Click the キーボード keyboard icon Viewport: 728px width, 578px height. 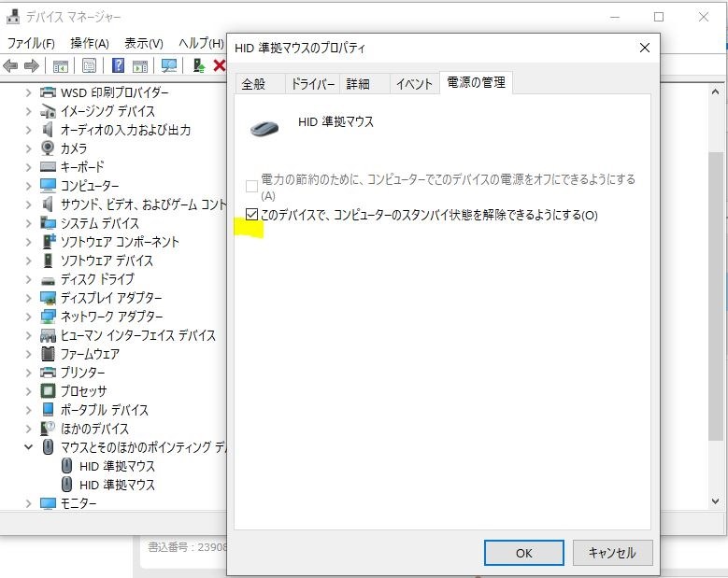[48, 166]
